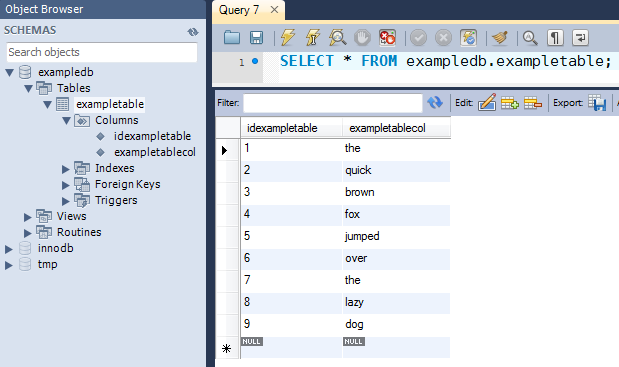Beautify query with broom icon

(x=500, y=38)
